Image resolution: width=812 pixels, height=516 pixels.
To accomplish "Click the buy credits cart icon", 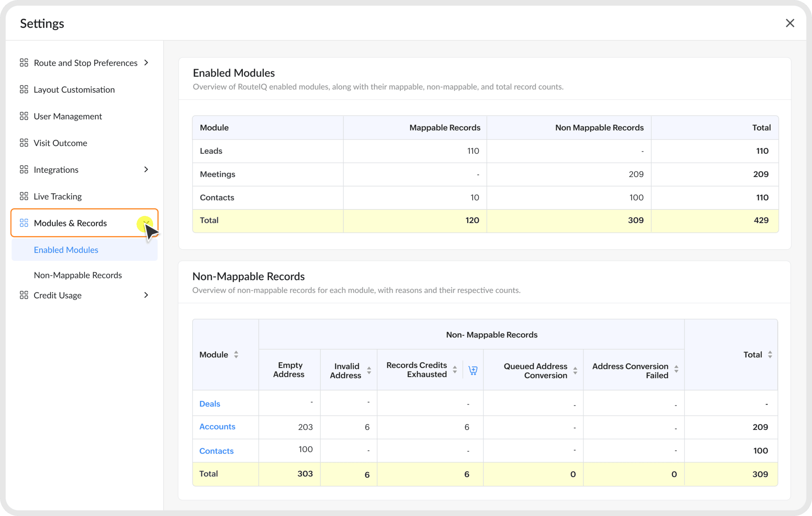I will [473, 370].
